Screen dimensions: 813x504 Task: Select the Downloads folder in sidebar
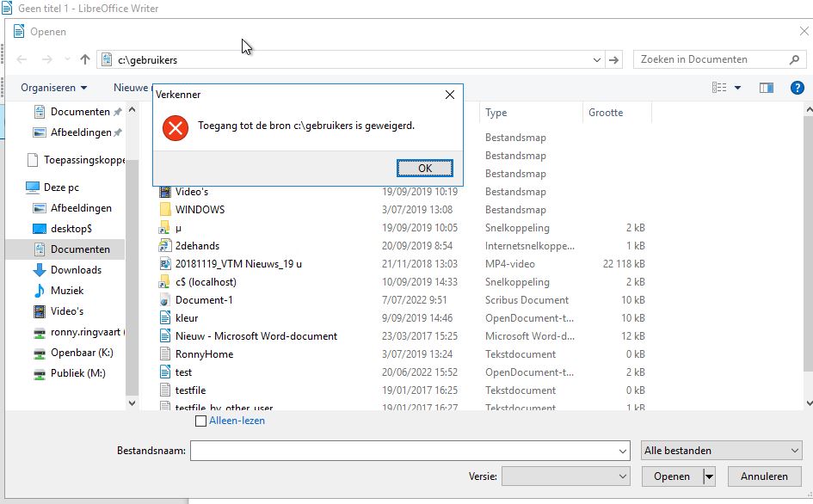click(76, 270)
